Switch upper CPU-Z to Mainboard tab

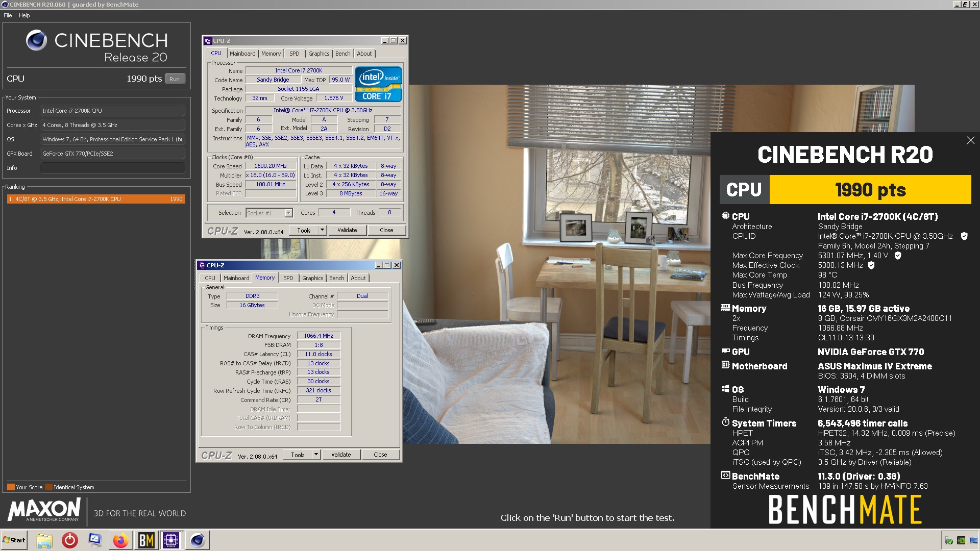pos(242,54)
